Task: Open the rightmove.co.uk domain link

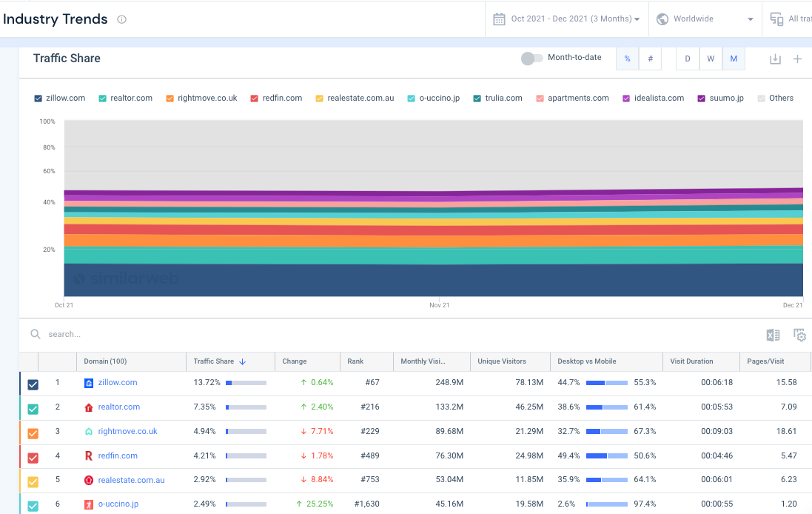Action: (128, 431)
